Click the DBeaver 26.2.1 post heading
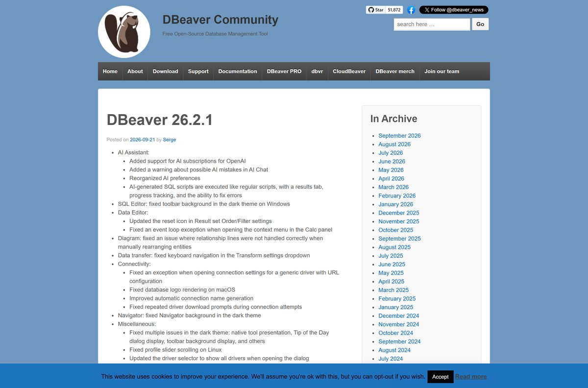 tap(160, 120)
